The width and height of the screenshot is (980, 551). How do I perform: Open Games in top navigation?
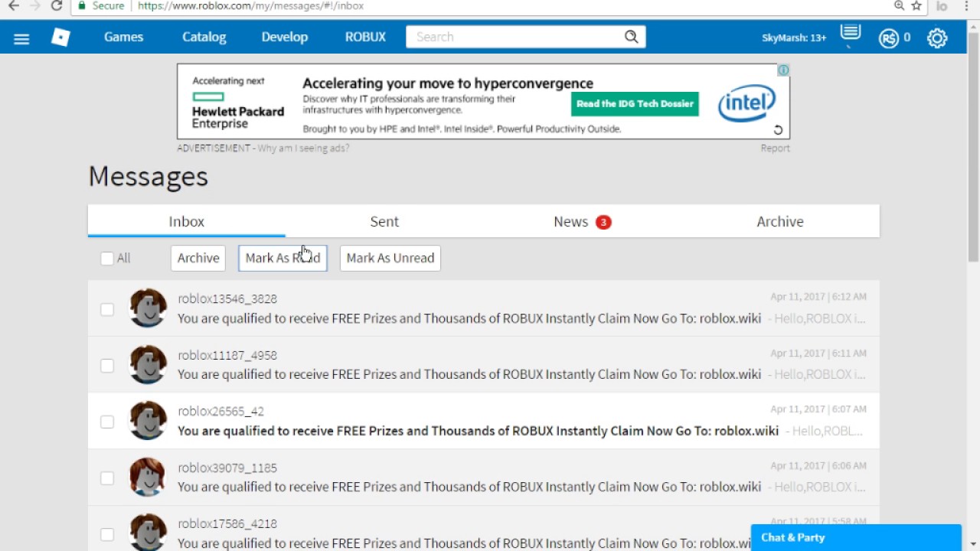pos(124,37)
